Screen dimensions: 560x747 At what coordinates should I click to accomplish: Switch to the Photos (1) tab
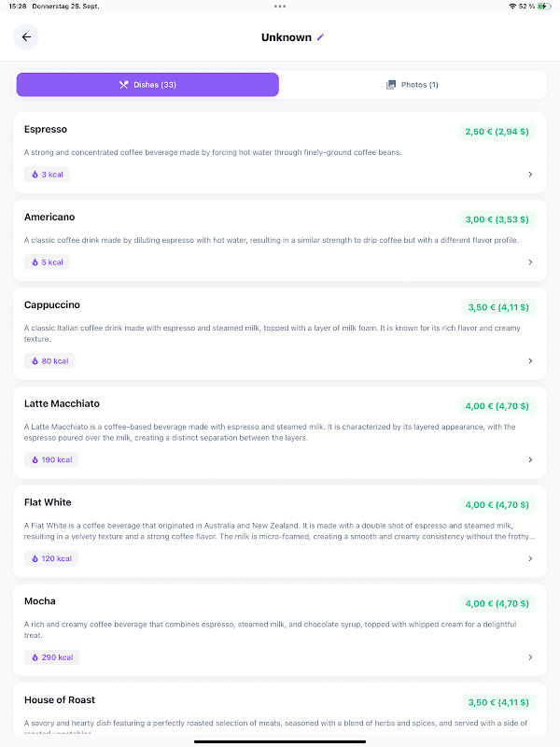[x=413, y=85]
